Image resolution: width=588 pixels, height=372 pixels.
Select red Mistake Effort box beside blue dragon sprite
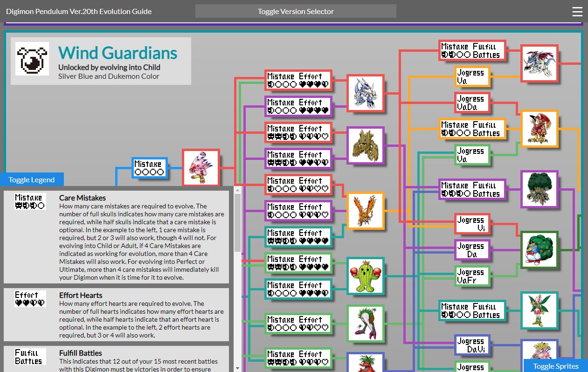pos(298,81)
